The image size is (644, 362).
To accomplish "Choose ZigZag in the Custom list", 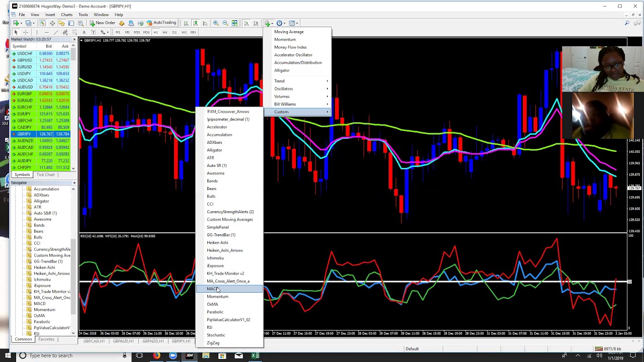I will (x=229, y=343).
